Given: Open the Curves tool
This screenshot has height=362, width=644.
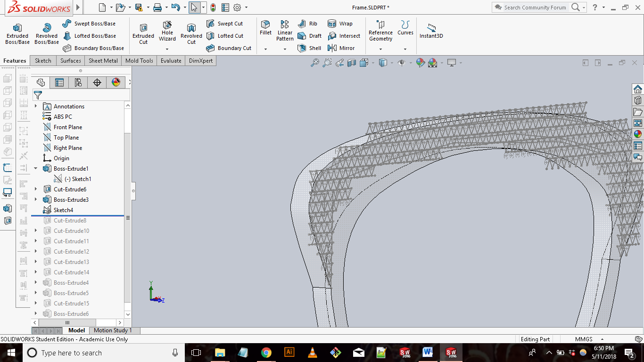Looking at the screenshot, I should [x=405, y=28].
